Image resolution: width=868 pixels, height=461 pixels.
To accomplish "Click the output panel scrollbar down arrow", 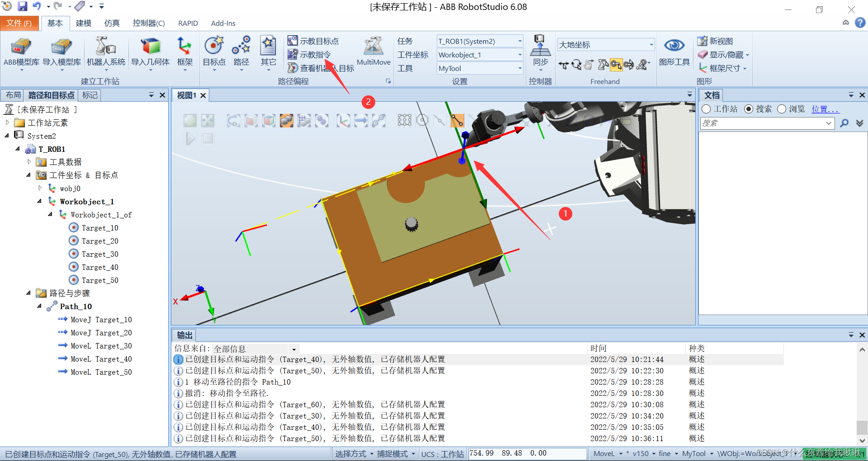I will [862, 440].
